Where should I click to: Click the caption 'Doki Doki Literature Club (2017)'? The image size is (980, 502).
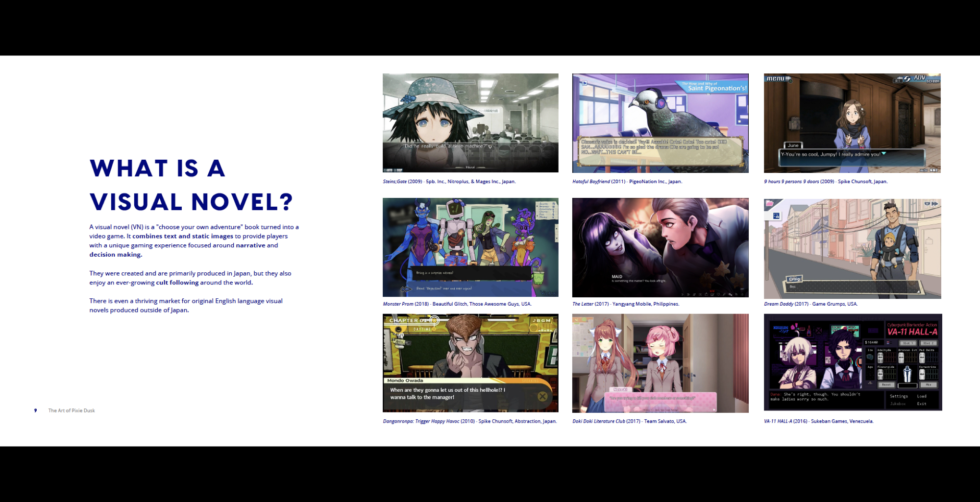[x=630, y=421]
